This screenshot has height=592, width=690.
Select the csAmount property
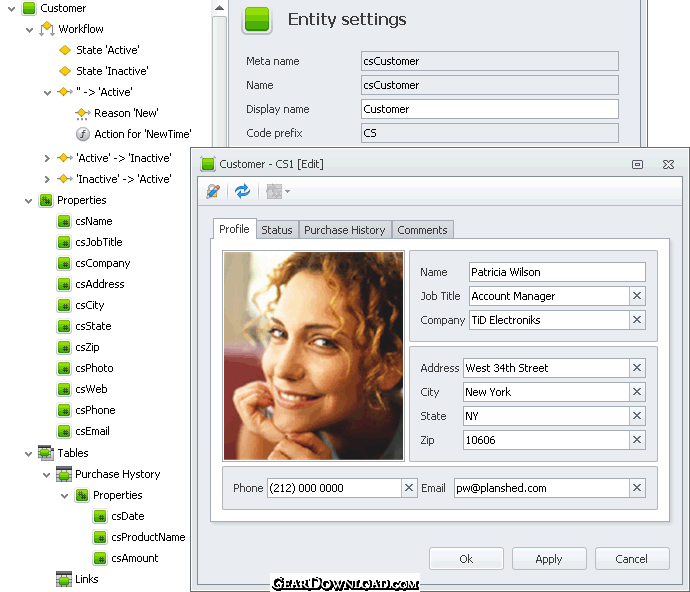pos(135,559)
